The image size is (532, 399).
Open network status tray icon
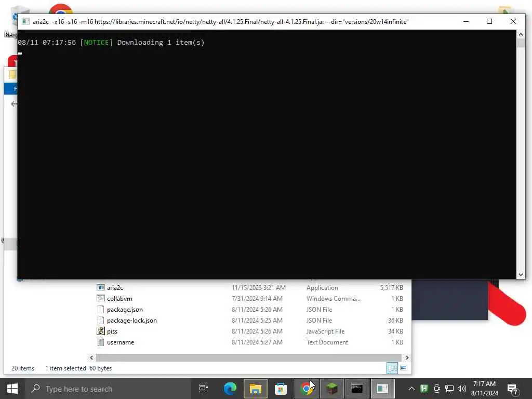pyautogui.click(x=449, y=389)
